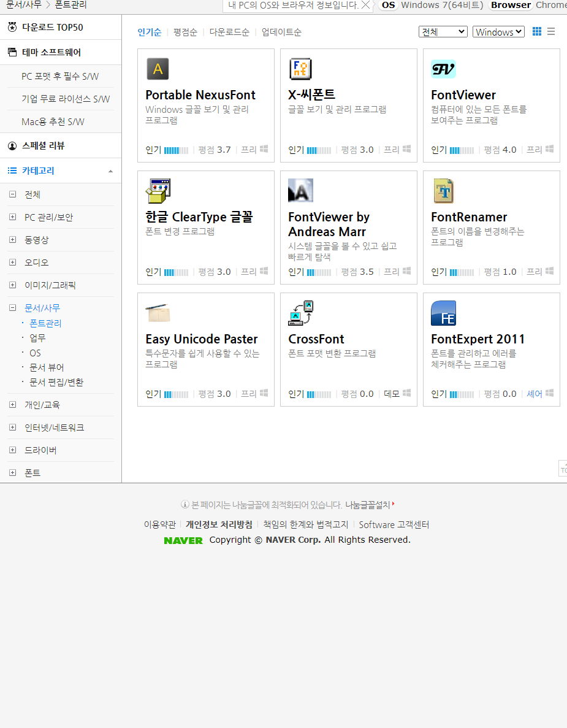Open 책임의 한계와 법적고지 link
The width and height of the screenshot is (567, 728).
[x=305, y=524]
